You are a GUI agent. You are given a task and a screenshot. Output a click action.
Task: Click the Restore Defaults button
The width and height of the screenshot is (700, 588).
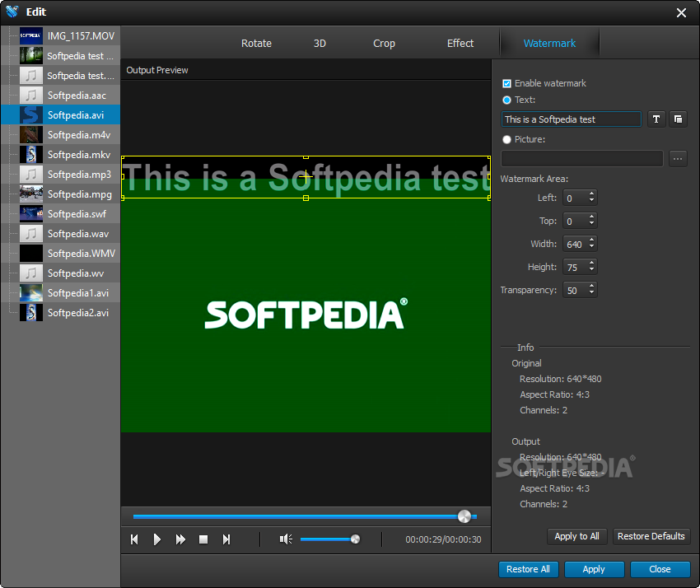651,536
